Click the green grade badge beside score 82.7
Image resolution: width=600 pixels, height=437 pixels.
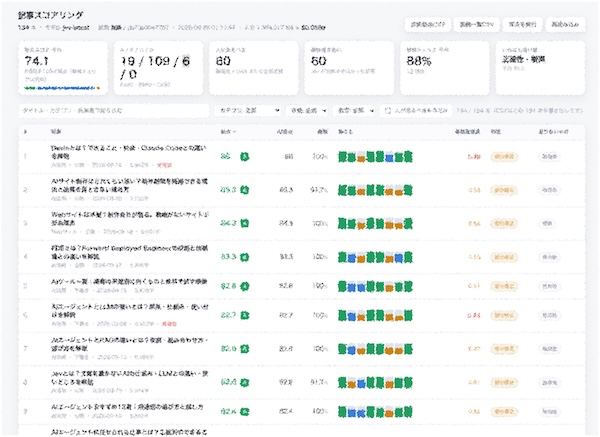(x=245, y=315)
